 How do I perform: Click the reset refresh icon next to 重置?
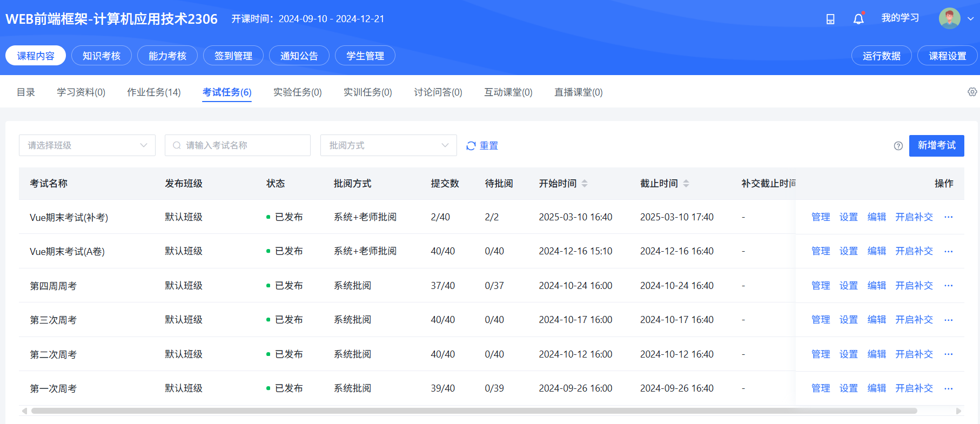click(471, 146)
